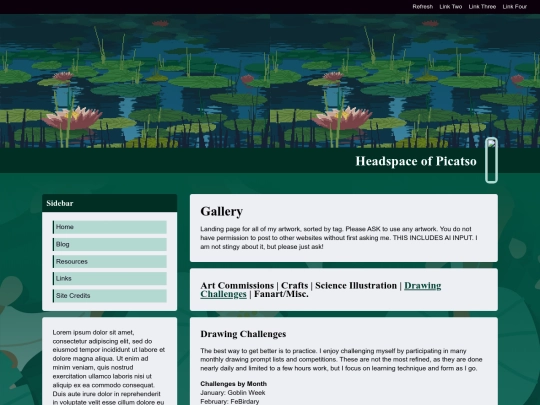This screenshot has width=540, height=405.
Task: Click the Drawing Challenges section heading
Action: (243, 334)
